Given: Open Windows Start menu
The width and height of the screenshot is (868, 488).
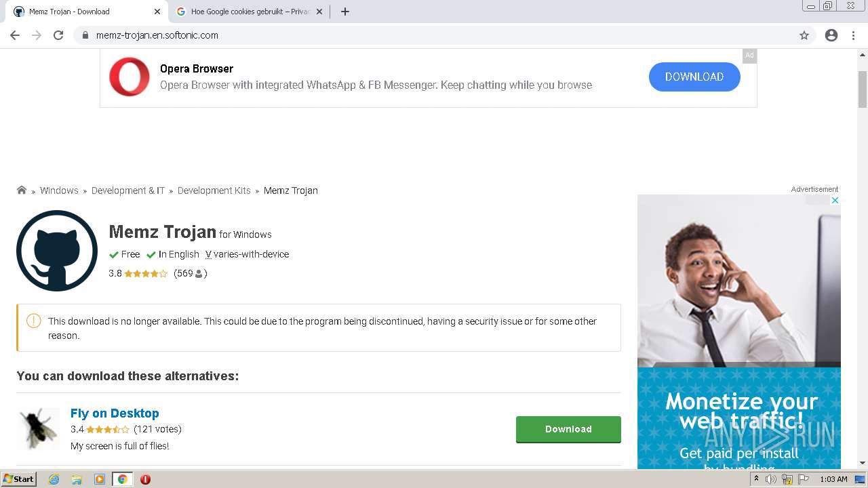Looking at the screenshot, I should tap(19, 479).
